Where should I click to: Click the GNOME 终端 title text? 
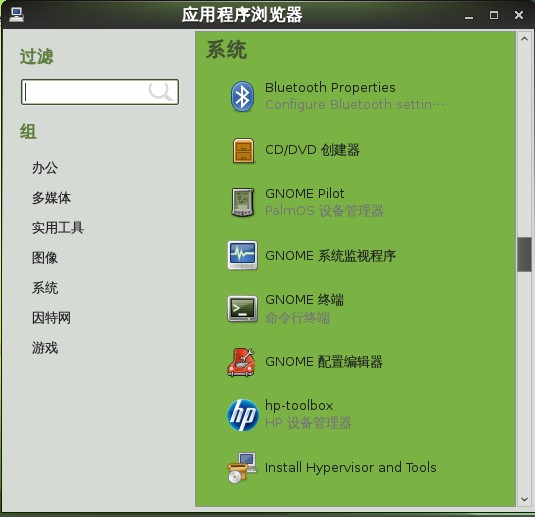(x=304, y=300)
